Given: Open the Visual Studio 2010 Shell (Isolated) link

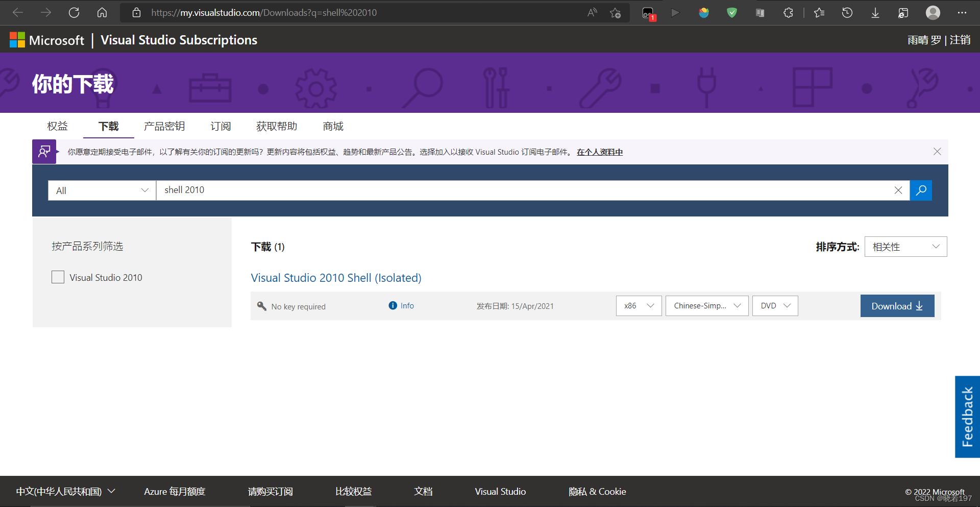Looking at the screenshot, I should 336,277.
